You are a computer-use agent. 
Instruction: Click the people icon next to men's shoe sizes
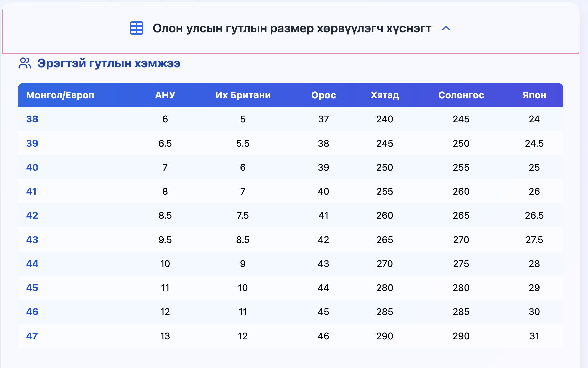[x=25, y=63]
